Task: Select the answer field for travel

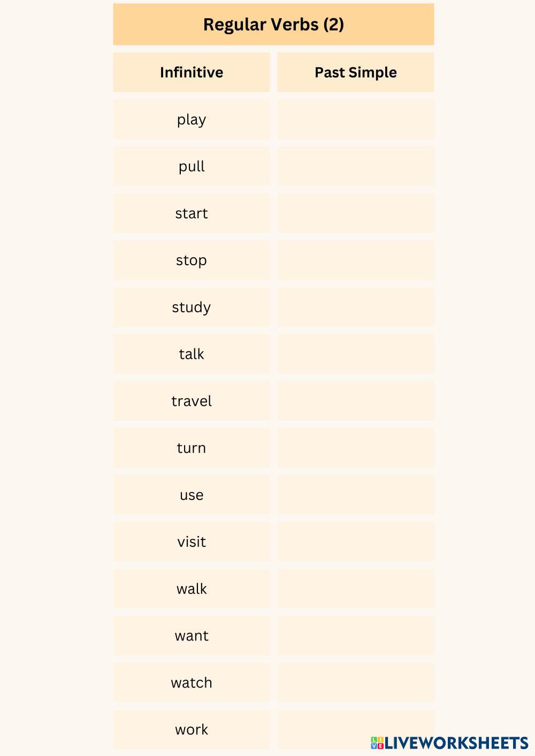Action: coord(355,401)
